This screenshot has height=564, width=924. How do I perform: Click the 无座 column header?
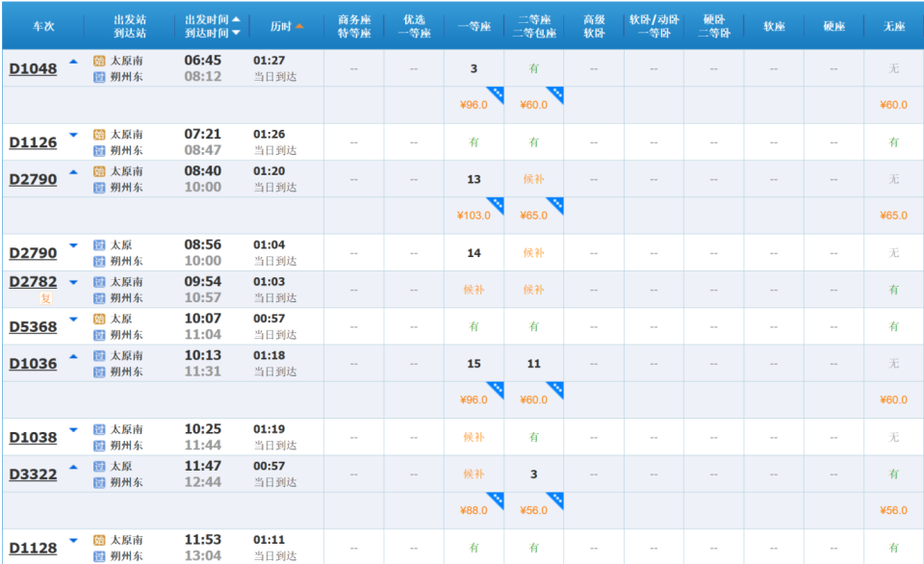(892, 26)
